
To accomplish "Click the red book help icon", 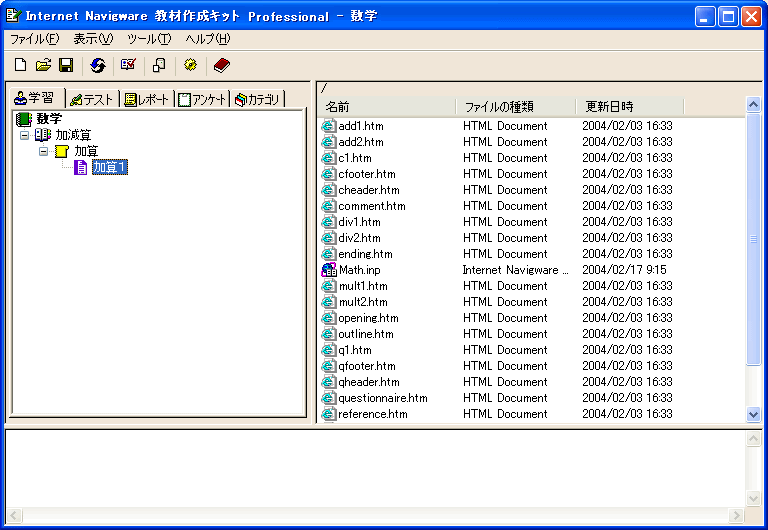I will [222, 65].
